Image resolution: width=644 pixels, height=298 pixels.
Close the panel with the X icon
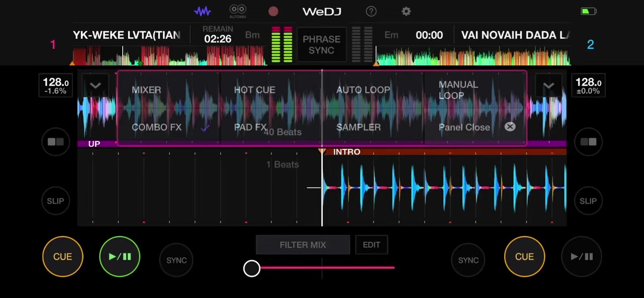coord(510,127)
